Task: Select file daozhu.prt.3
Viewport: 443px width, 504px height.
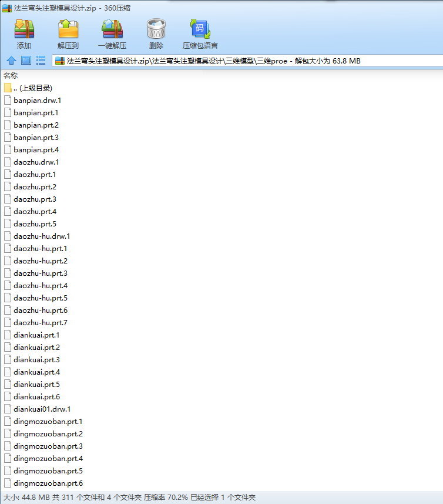Action: (30, 199)
